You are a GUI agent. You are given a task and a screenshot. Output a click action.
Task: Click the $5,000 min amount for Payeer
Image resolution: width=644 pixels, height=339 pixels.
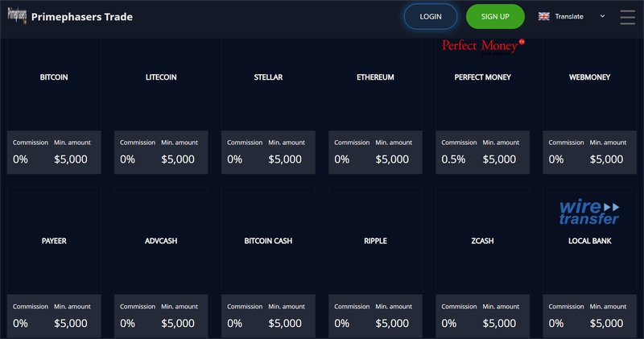[71, 324]
